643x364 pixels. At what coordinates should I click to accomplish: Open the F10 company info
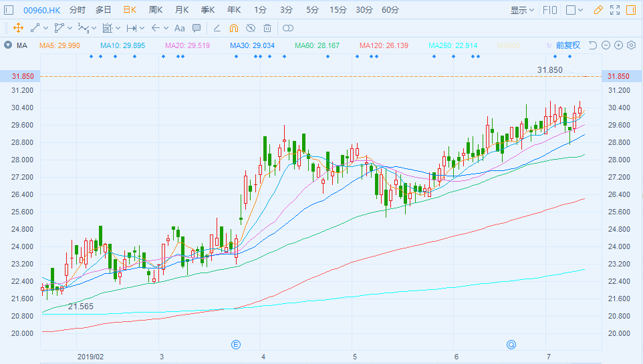(x=550, y=10)
